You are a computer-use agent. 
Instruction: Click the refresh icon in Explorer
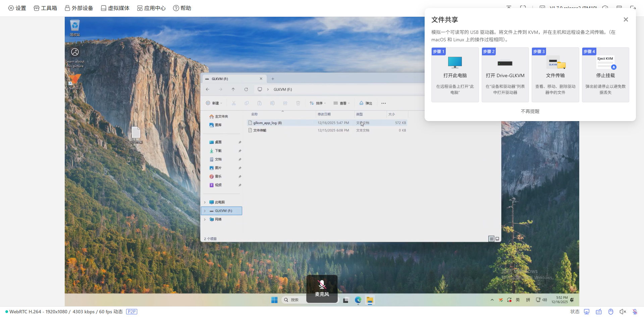pyautogui.click(x=246, y=89)
